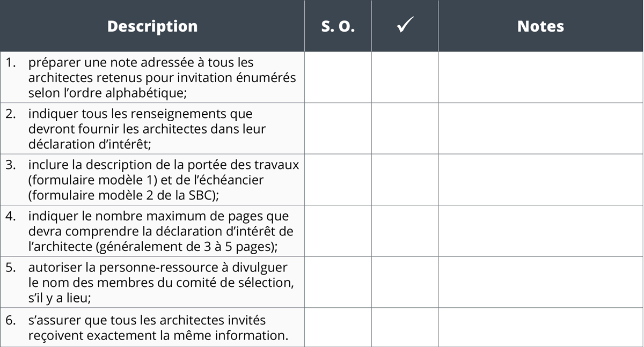Click the checkmark icon in the header
Screen dimensions: 644x347
click(405, 26)
